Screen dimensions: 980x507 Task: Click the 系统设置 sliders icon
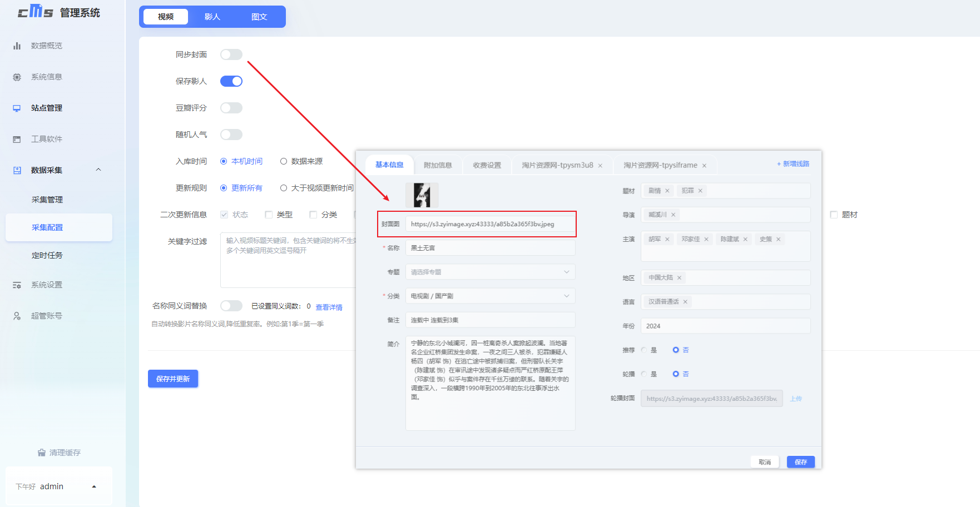point(17,285)
